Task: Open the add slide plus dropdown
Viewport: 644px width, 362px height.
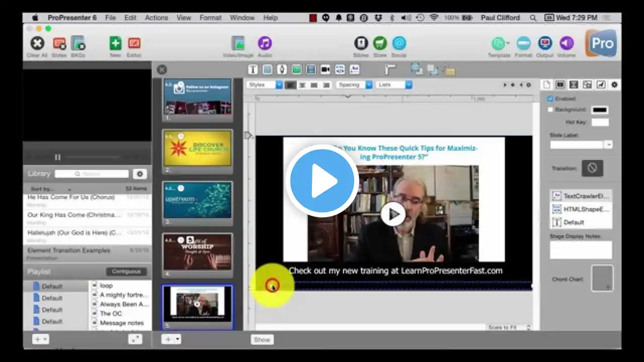Action: click(171, 339)
